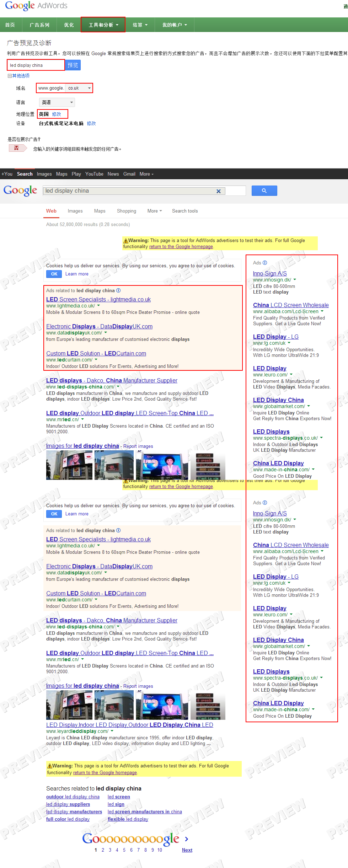Image resolution: width=348 pixels, height=868 pixels.
Task: Expand More in the black Google bar
Action: pyautogui.click(x=146, y=174)
